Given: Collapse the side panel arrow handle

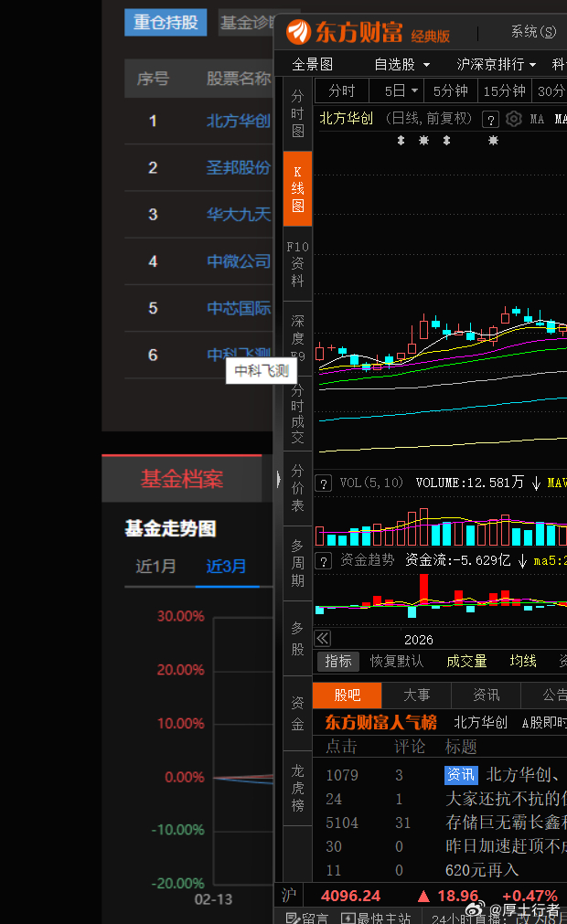Looking at the screenshot, I should [x=278, y=479].
